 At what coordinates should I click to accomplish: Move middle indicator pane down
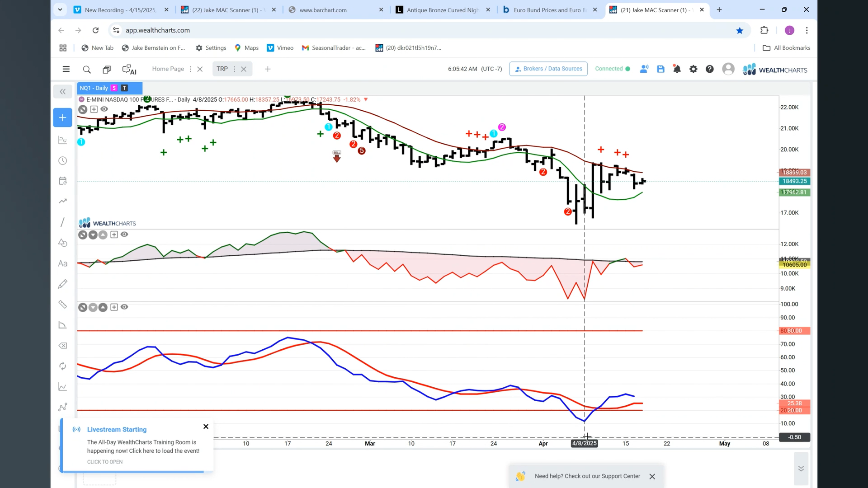click(x=93, y=235)
